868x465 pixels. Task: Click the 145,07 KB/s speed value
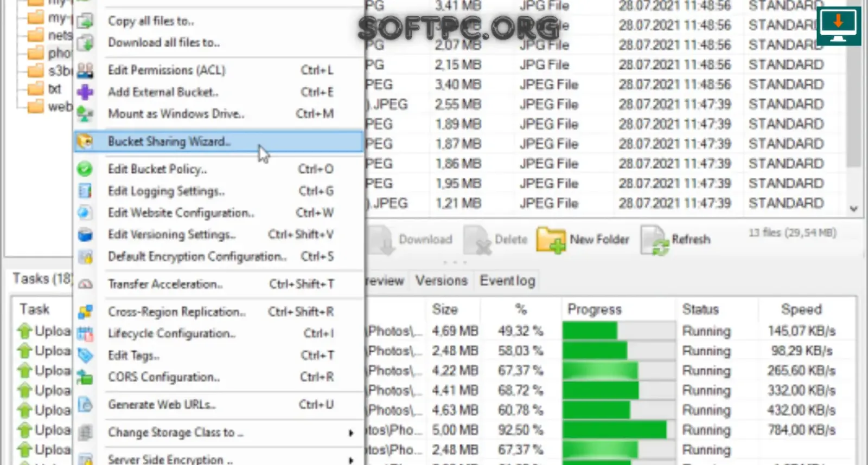(801, 331)
